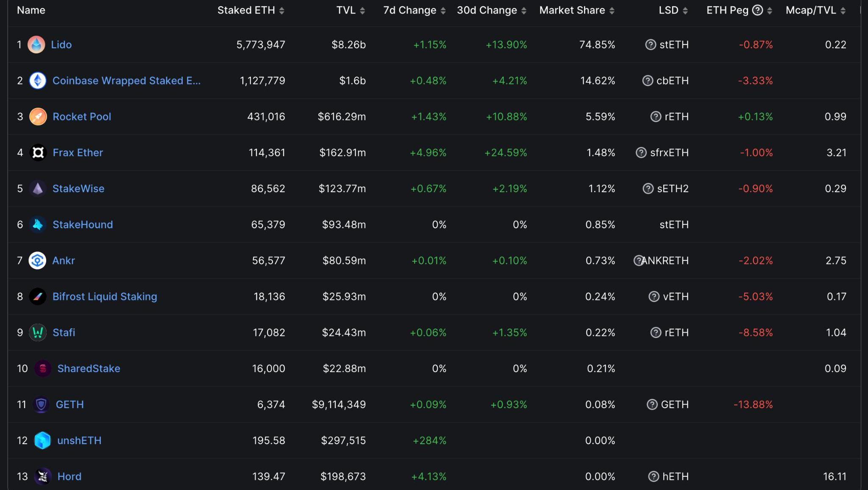Image resolution: width=868 pixels, height=490 pixels.
Task: Open the Bifrost Liquid Staking page
Action: coord(105,297)
